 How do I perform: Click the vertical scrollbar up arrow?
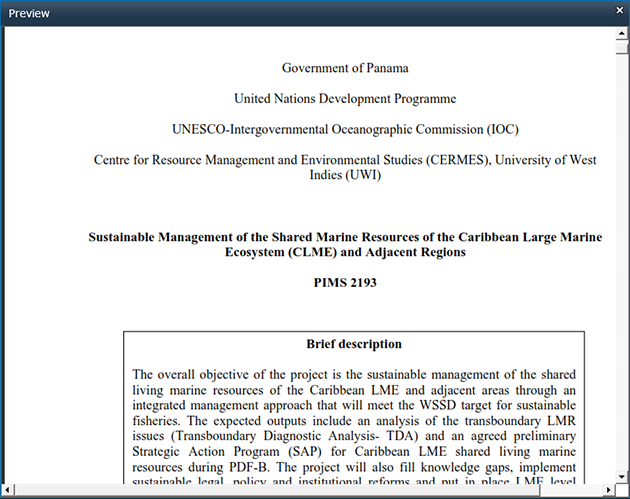coord(622,33)
